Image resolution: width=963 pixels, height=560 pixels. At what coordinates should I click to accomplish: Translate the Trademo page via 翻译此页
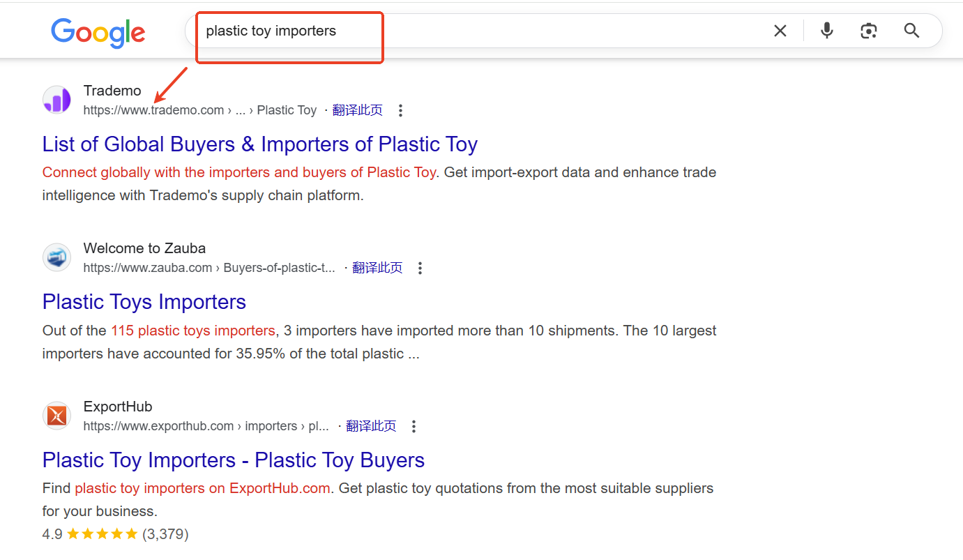click(x=358, y=110)
